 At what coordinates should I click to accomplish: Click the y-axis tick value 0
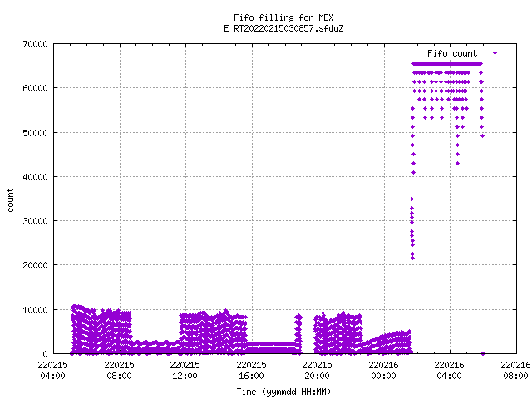(45, 354)
